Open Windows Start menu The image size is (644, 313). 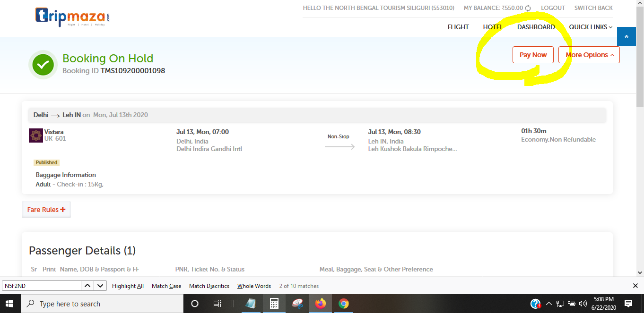pos(10,304)
